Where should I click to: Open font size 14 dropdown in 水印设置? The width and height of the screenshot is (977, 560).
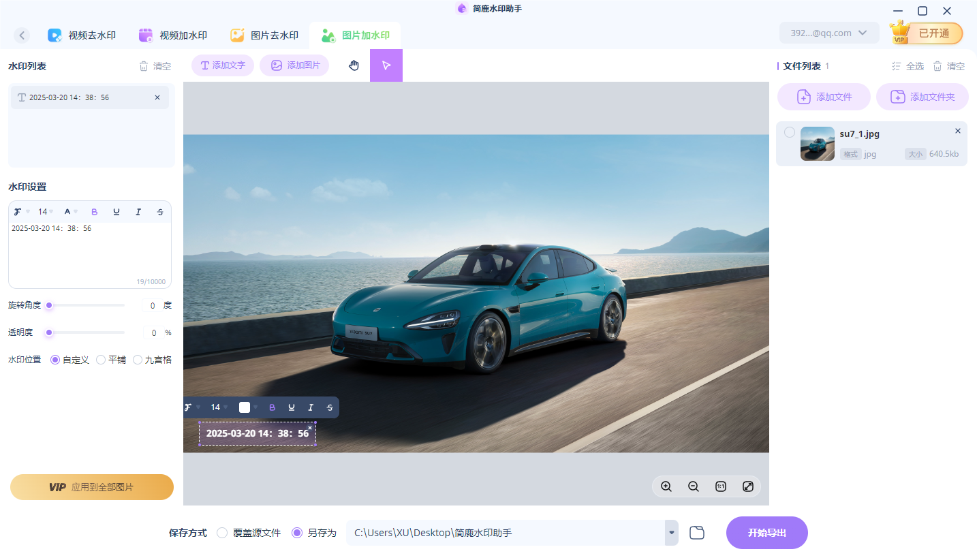click(46, 212)
